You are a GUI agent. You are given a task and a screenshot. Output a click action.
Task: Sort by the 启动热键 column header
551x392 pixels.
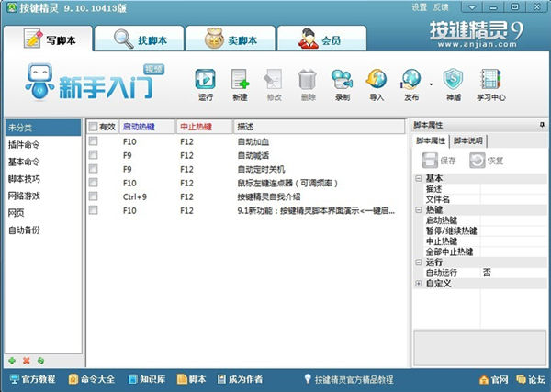(147, 127)
